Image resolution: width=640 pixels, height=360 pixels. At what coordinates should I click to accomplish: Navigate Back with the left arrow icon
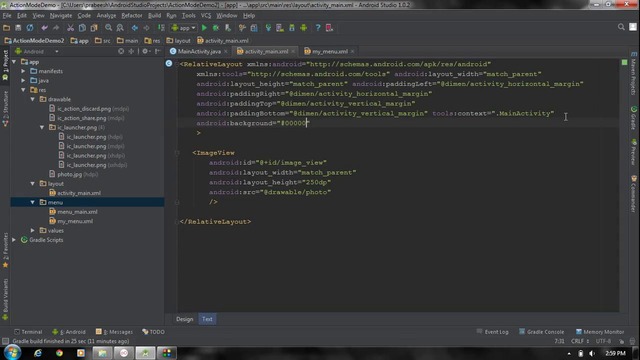point(135,28)
